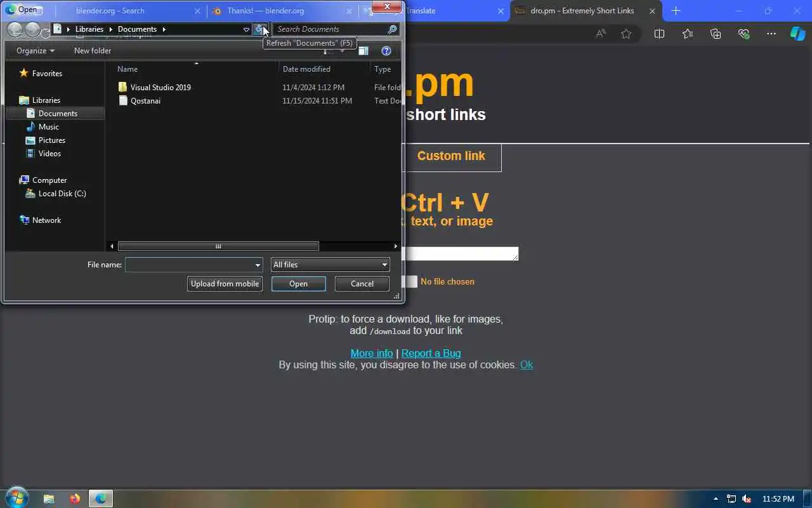Sort files by Name column
This screenshot has height=508, width=812.
click(x=128, y=69)
